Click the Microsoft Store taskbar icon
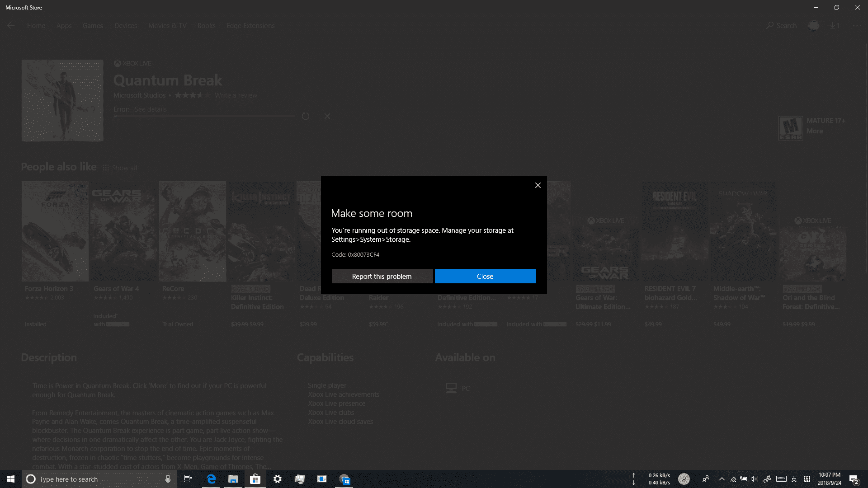Viewport: 868px width, 488px height. (255, 479)
